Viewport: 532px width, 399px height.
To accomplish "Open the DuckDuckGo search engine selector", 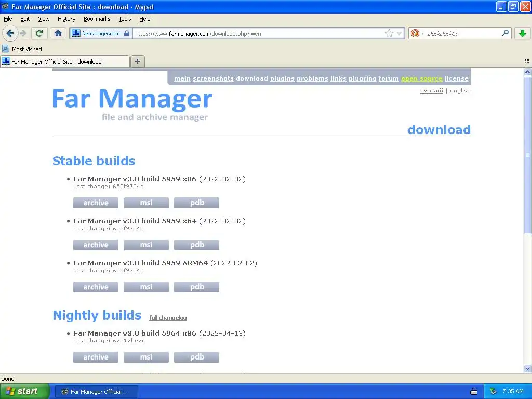I will tap(417, 33).
